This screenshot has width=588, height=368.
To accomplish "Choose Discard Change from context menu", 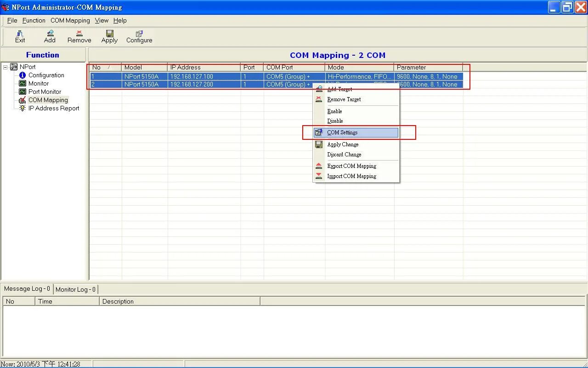I will (x=356, y=155).
